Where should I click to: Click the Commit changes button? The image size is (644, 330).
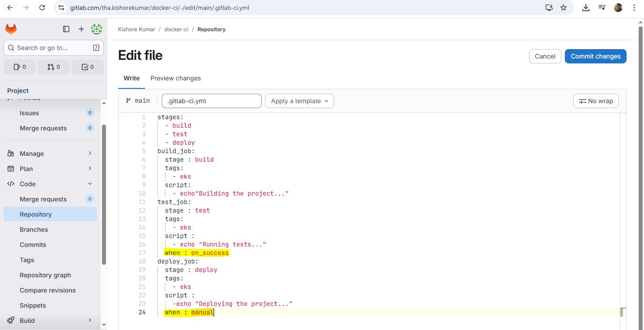(x=595, y=56)
